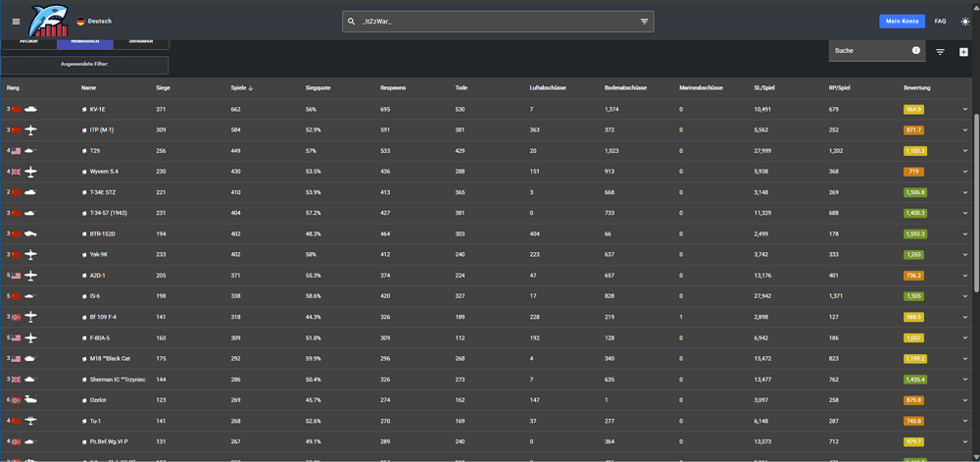Viewport: 980px width, 462px height.
Task: Open the Deutsch language selector
Action: (93, 21)
